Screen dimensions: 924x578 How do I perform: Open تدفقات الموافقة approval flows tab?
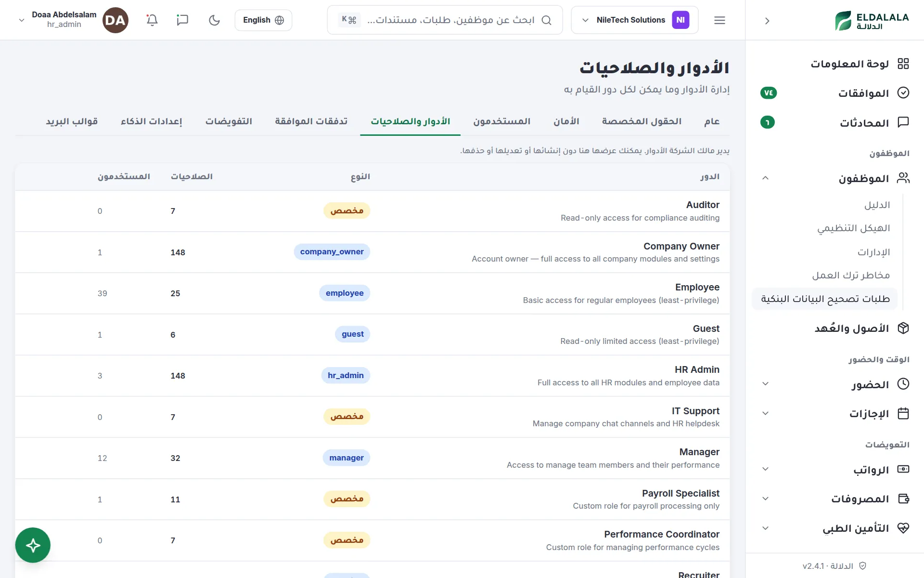click(x=311, y=121)
